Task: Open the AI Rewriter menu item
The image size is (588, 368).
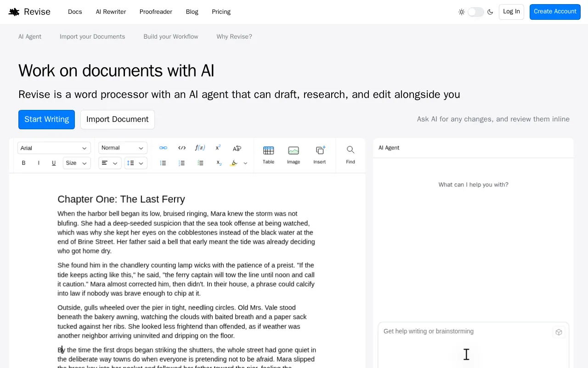Action: point(111,12)
